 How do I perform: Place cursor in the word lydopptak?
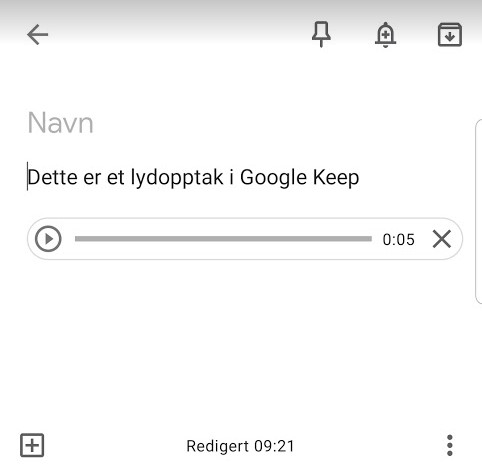click(177, 178)
